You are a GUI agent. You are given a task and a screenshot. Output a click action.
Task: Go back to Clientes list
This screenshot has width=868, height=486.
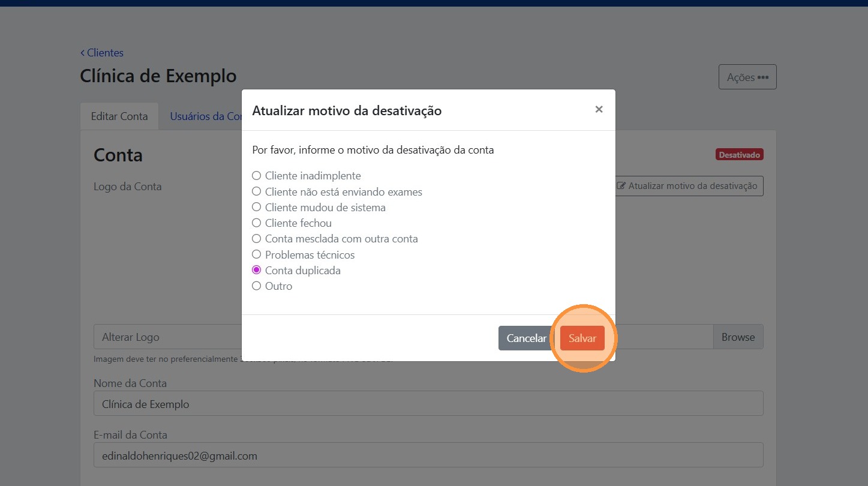(102, 53)
